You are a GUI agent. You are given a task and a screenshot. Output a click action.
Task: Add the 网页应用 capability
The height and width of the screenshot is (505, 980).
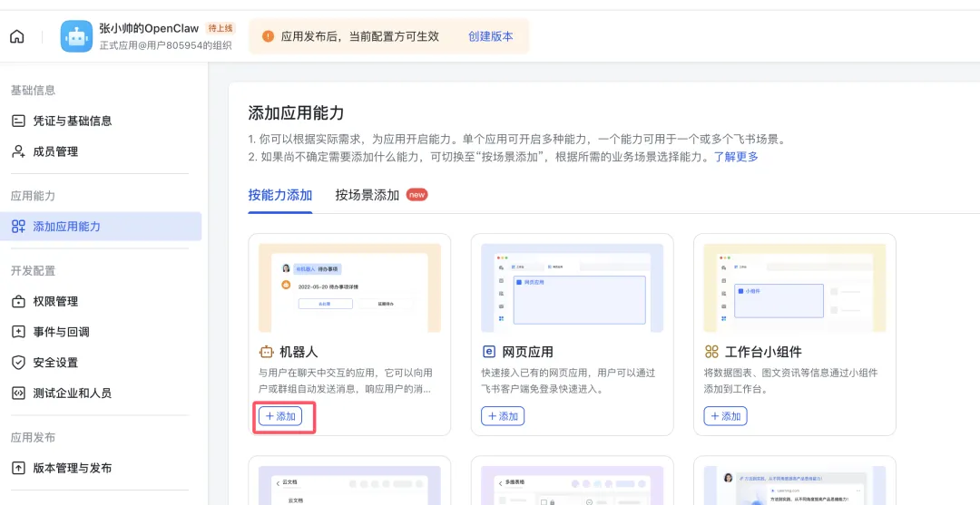point(503,416)
